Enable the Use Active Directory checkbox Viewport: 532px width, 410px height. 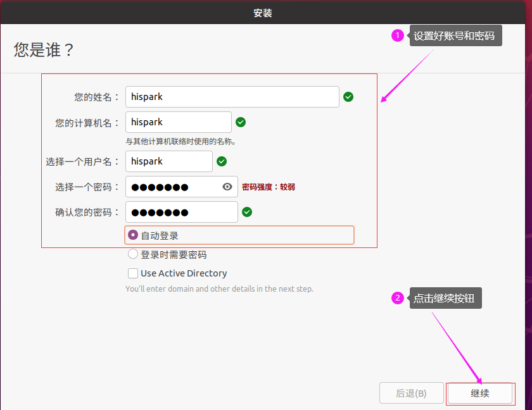pyautogui.click(x=133, y=273)
